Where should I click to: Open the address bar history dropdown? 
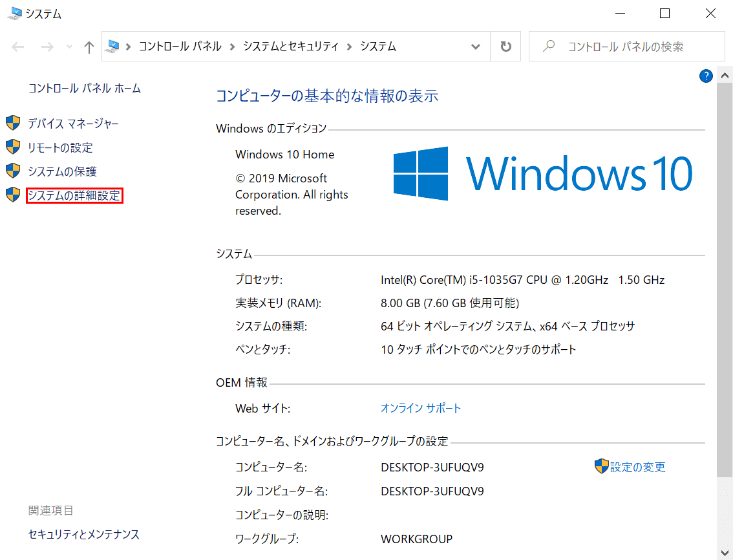[x=476, y=47]
